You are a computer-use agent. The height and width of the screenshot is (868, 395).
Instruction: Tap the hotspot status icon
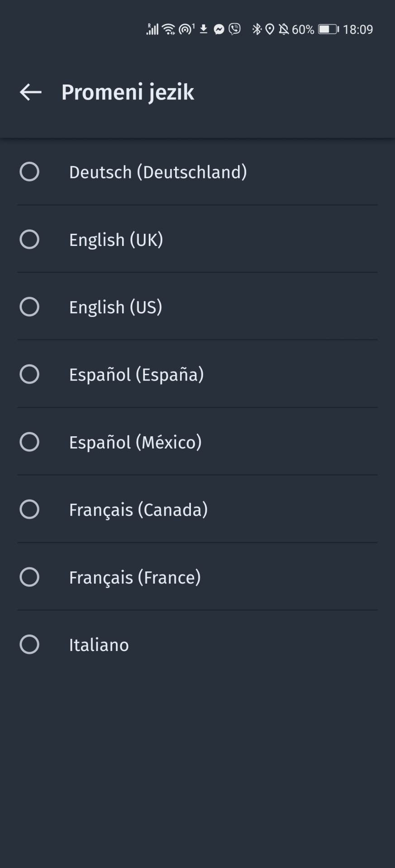point(186,29)
